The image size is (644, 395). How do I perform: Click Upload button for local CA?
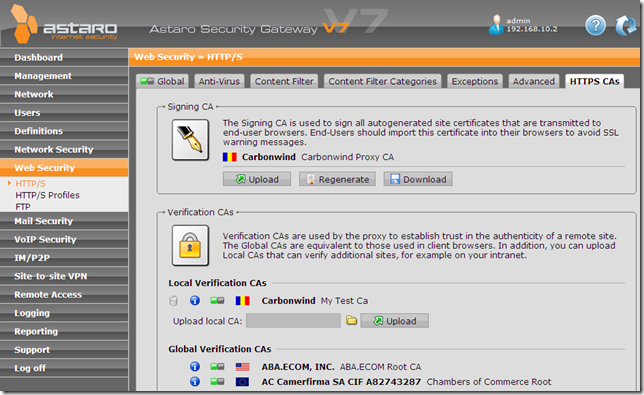tap(394, 321)
